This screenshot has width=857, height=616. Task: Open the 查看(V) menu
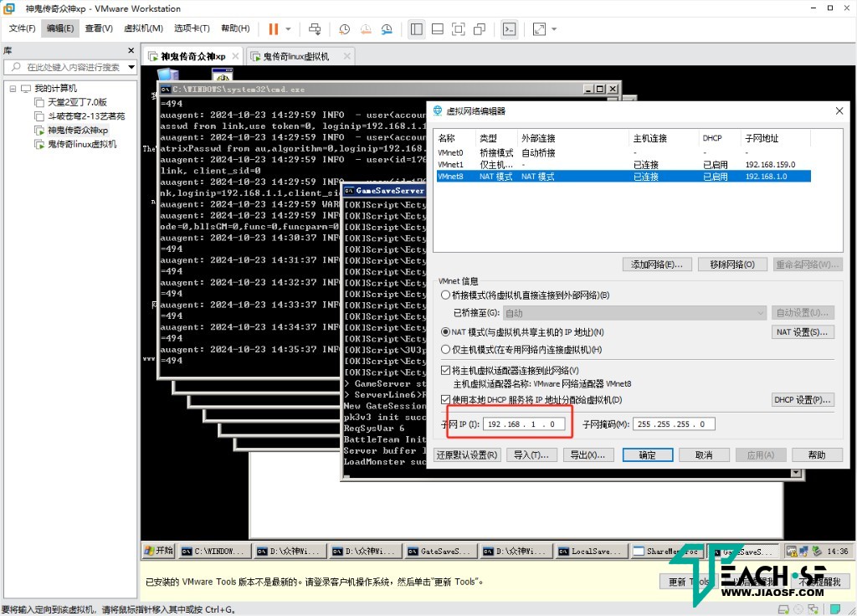tap(99, 28)
